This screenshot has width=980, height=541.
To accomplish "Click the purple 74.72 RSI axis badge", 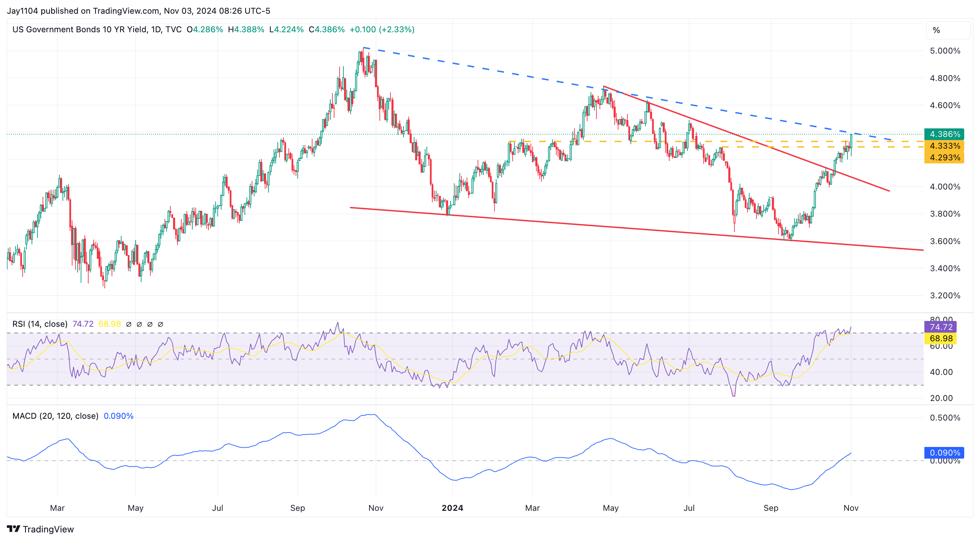I will [x=941, y=327].
